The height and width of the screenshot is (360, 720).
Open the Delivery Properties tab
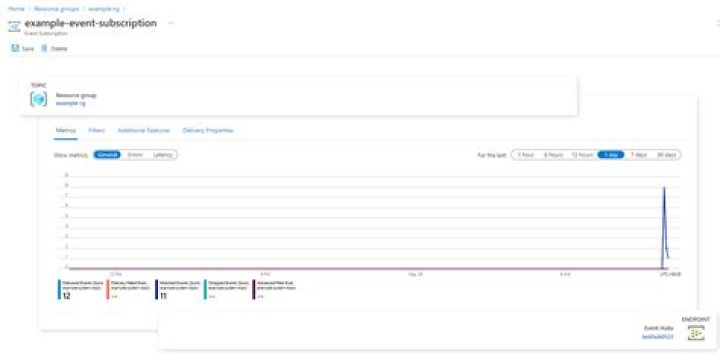click(x=208, y=130)
